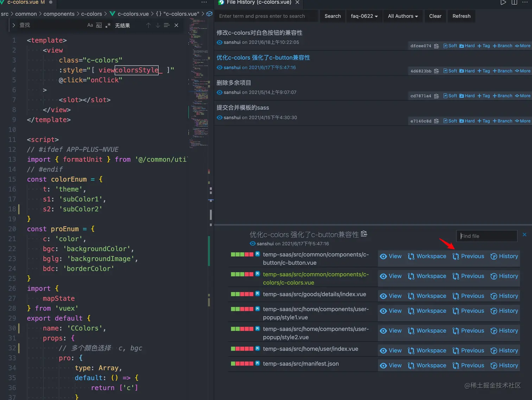Go to next match in find widget
532x400 pixels.
pos(158,25)
